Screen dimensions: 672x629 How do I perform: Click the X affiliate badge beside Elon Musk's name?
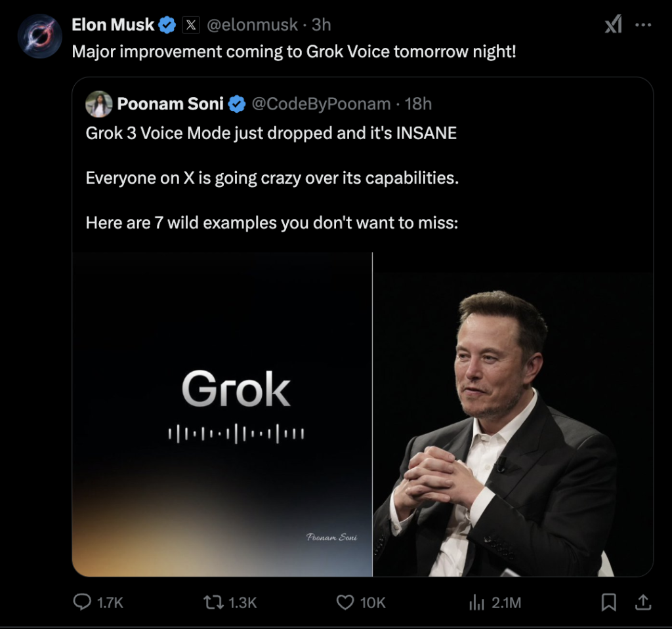click(x=190, y=26)
